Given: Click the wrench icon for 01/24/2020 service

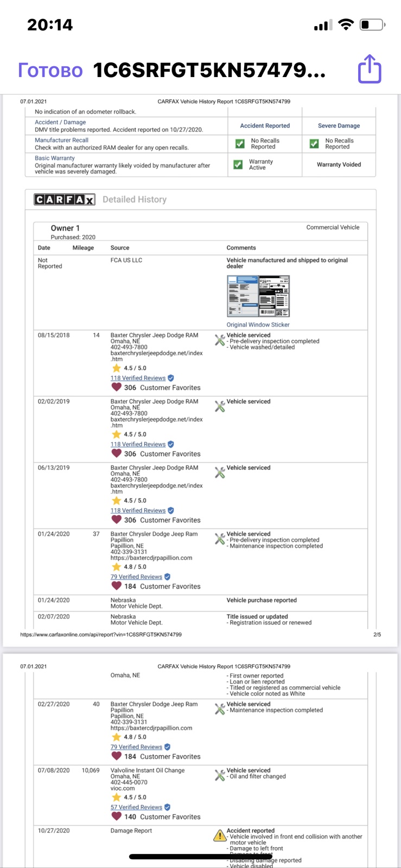Looking at the screenshot, I should [x=220, y=539].
